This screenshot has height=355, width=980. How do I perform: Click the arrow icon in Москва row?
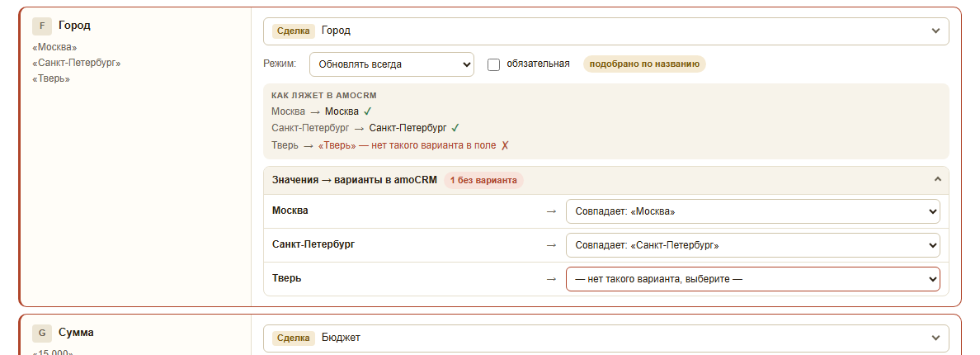click(551, 211)
